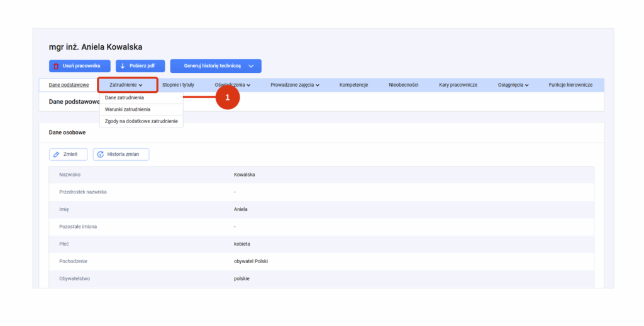Click Generuj historię techniczną button
The width and height of the screenshot is (644, 326).
tap(216, 66)
